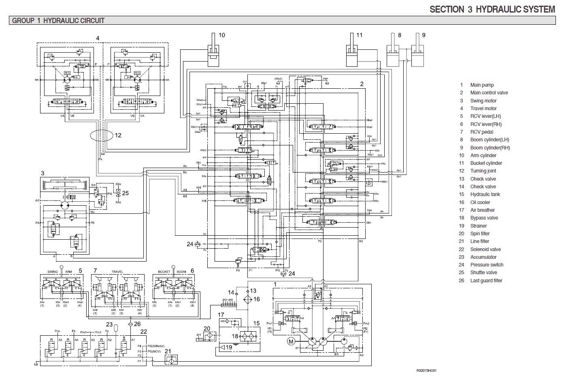Click the last guard filter symbol 26
The height and width of the screenshot is (392, 579).
click(130, 324)
